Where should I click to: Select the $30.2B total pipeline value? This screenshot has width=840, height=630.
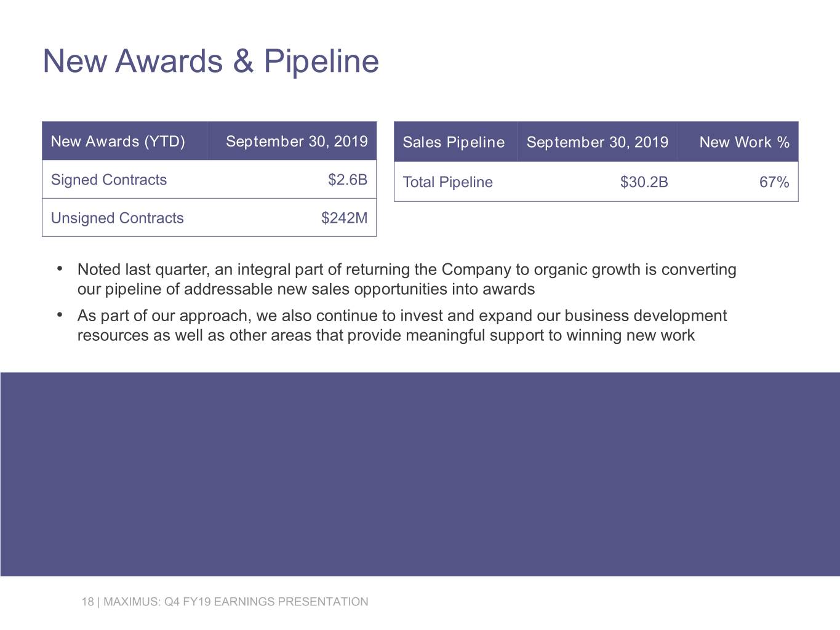pyautogui.click(x=644, y=182)
